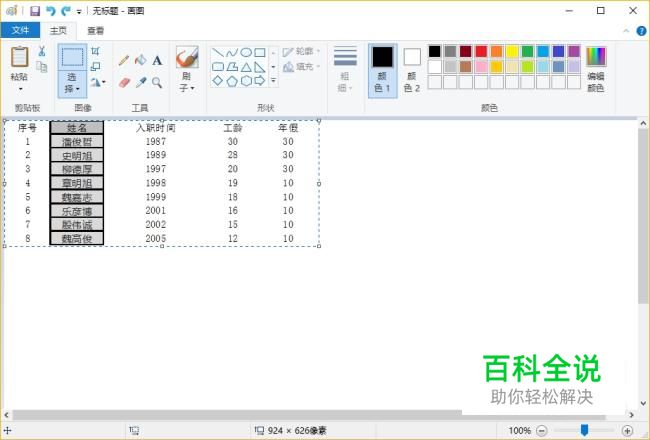
Task: Open the Paste dropdown arrow
Action: 20,89
